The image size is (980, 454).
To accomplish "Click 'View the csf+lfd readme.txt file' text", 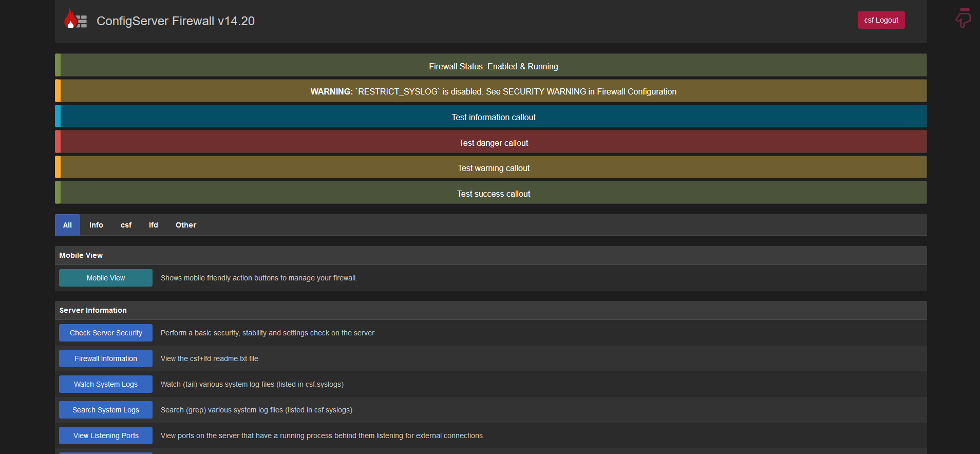I will 210,358.
